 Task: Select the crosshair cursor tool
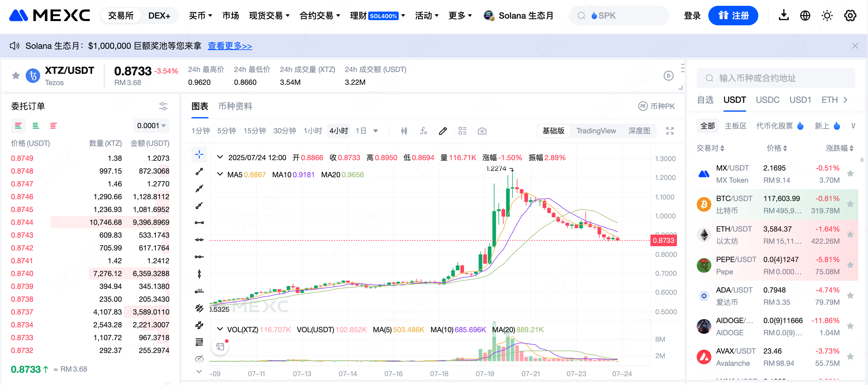(199, 155)
